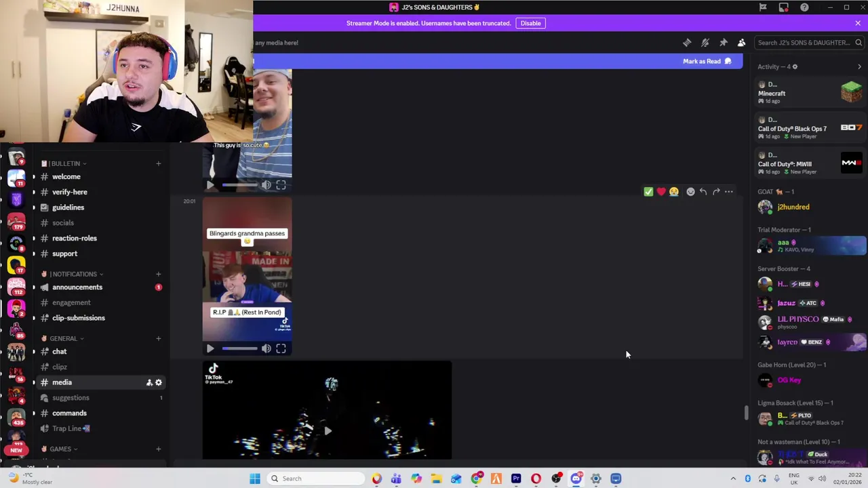This screenshot has width=868, height=488.
Task: Mute the Blingards grandma video volume
Action: [x=267, y=348]
